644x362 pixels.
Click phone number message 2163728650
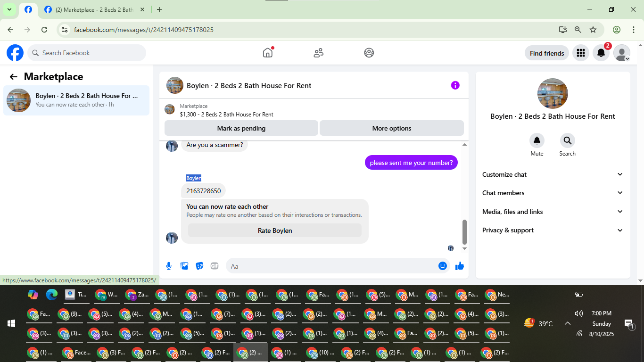pyautogui.click(x=204, y=191)
